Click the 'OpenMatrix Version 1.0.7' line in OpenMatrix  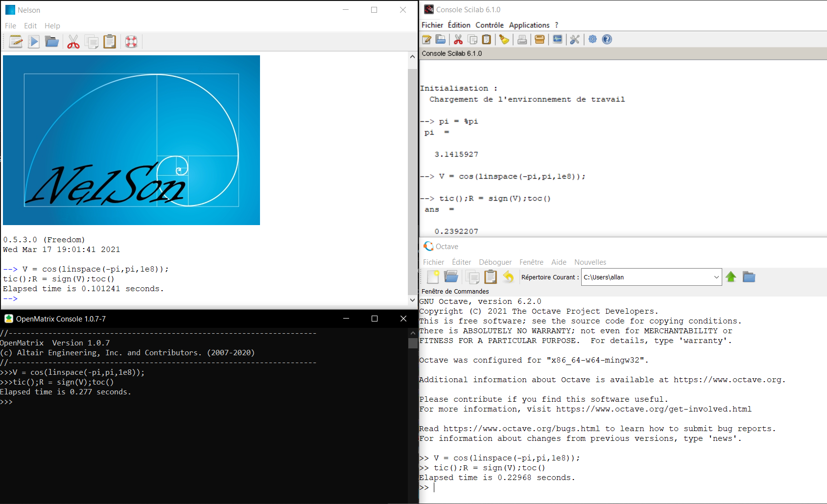point(55,343)
